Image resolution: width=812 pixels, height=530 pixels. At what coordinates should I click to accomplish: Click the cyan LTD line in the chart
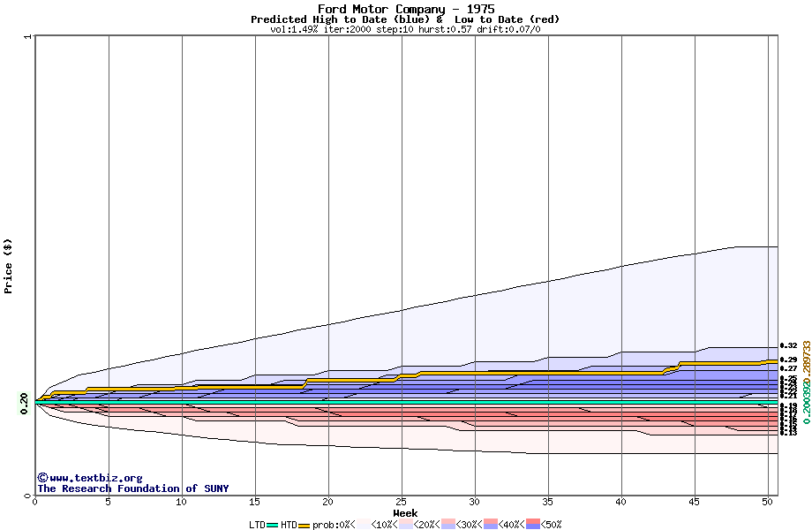407,402
